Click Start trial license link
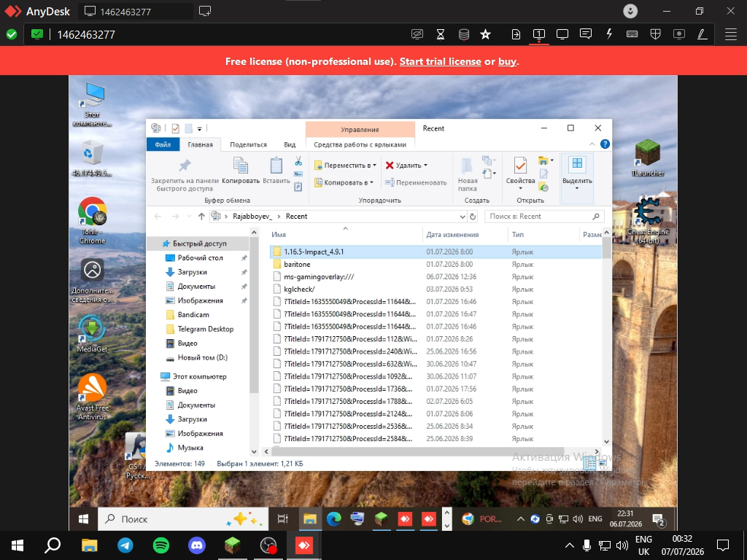The height and width of the screenshot is (560, 747). coord(440,61)
